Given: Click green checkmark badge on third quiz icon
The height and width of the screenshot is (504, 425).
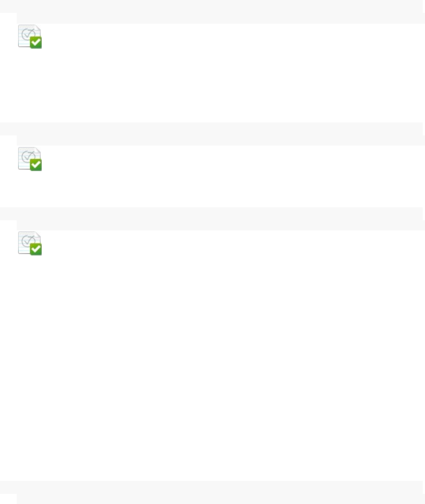Looking at the screenshot, I should 36,249.
